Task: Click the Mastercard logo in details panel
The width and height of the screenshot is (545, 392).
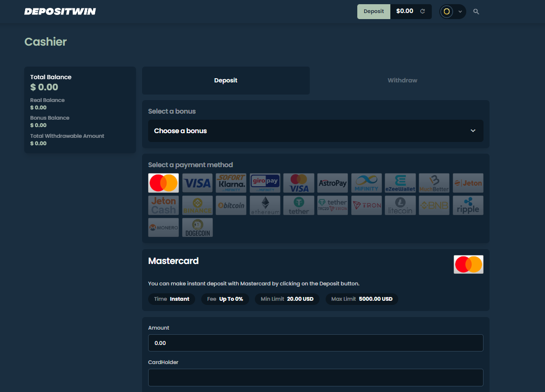Action: tap(468, 264)
